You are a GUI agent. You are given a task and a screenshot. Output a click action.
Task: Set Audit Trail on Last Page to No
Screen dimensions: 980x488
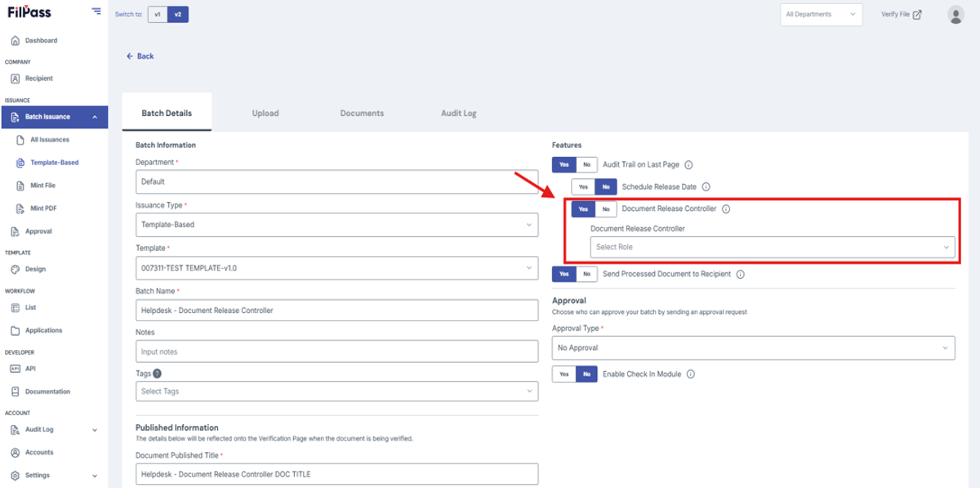(586, 164)
